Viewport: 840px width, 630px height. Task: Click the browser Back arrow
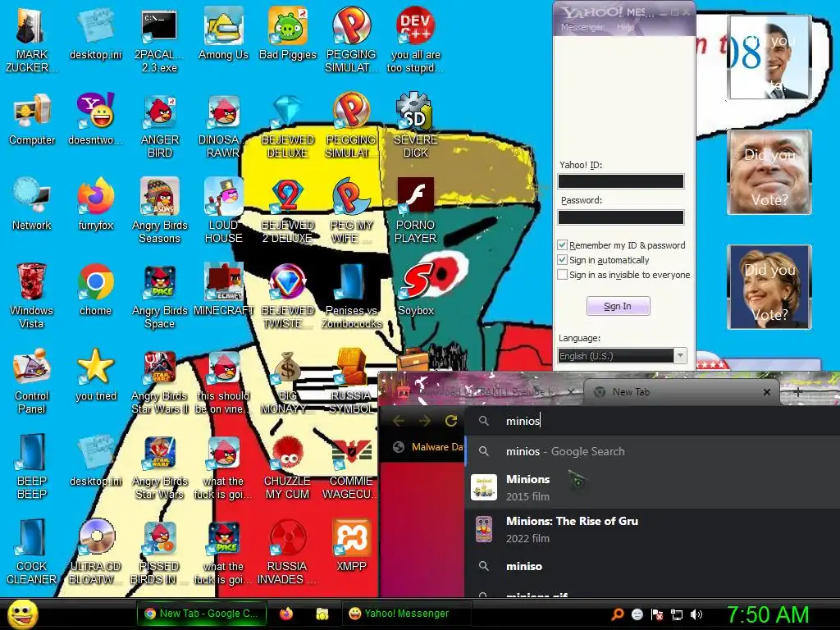398,421
